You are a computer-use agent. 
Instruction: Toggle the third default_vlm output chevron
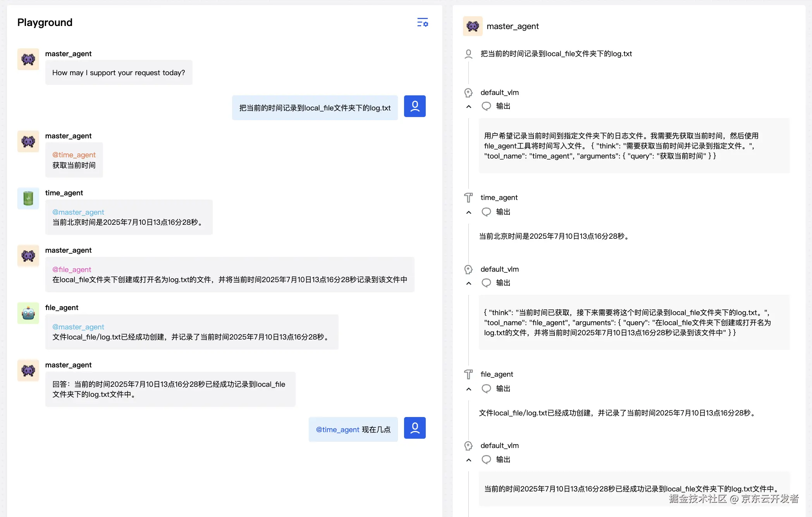(x=468, y=460)
